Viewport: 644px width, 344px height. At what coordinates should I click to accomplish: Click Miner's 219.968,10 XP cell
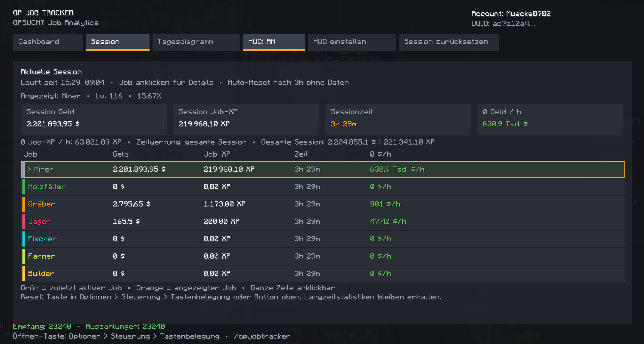(x=229, y=169)
